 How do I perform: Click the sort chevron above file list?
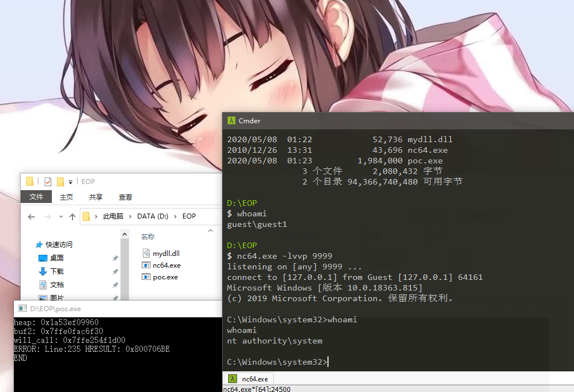pos(210,231)
